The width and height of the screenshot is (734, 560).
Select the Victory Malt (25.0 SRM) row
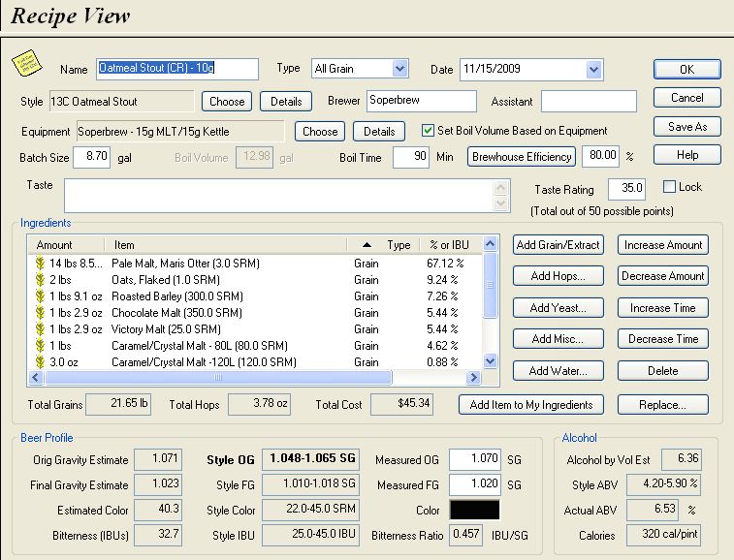click(255, 329)
